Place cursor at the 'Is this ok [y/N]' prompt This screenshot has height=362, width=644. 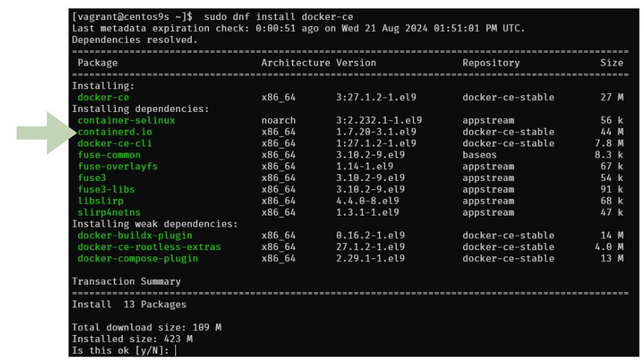pos(177,350)
